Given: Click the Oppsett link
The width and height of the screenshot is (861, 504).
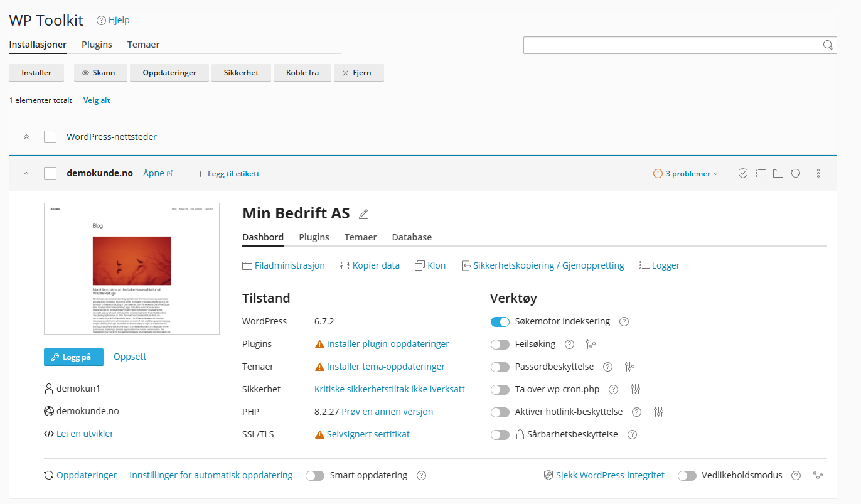Looking at the screenshot, I should pyautogui.click(x=130, y=357).
